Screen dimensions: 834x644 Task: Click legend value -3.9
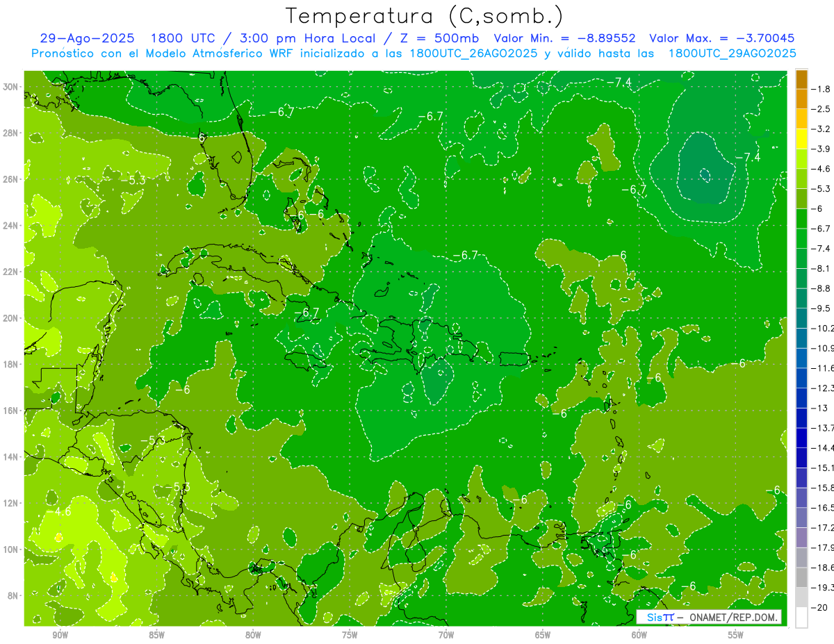point(823,149)
